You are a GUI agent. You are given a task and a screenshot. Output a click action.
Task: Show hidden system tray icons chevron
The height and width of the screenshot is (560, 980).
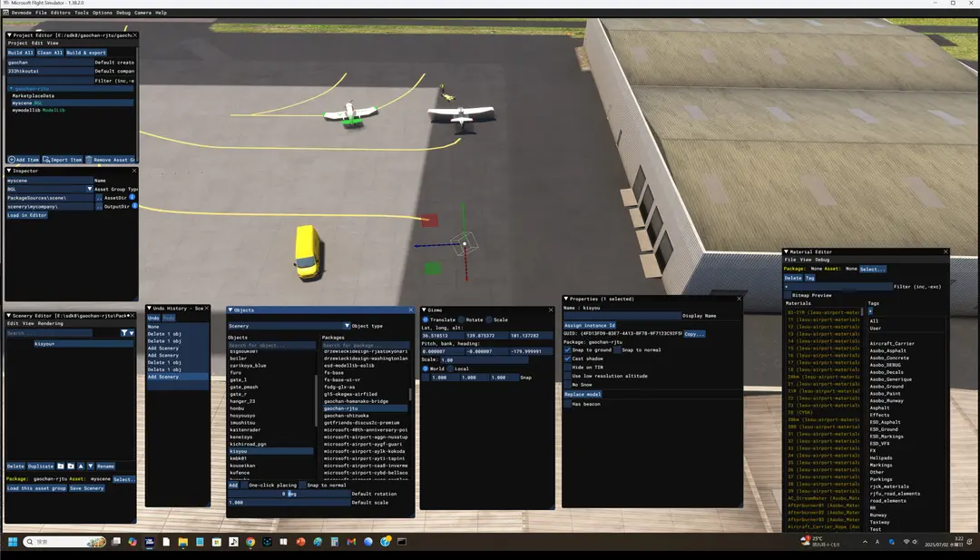[865, 542]
